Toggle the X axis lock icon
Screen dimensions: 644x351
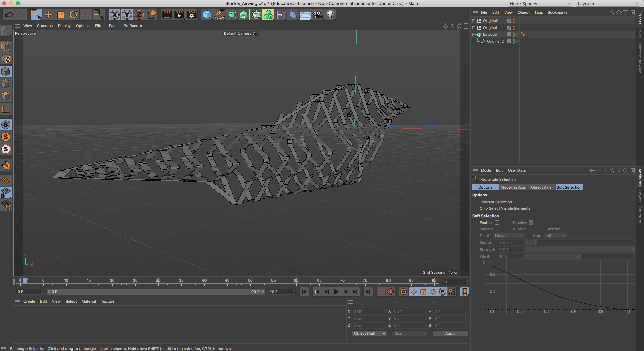click(x=115, y=15)
